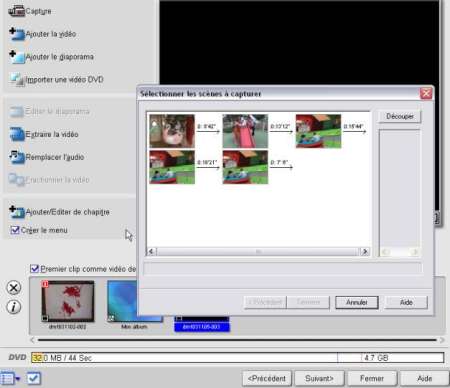The height and width of the screenshot is (388, 450).
Task: Click the clip strip's left scroll arrow
Action: coord(32,340)
